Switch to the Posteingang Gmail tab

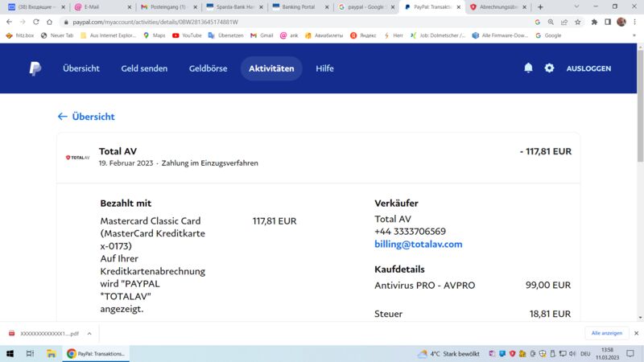(168, 7)
